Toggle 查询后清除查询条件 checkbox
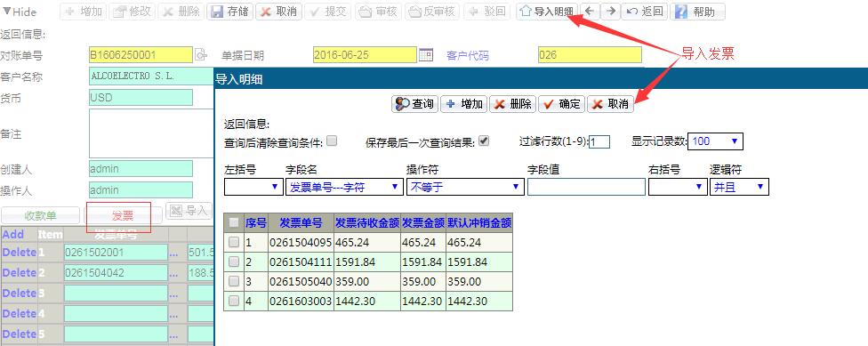The height and width of the screenshot is (346, 868). pos(332,141)
